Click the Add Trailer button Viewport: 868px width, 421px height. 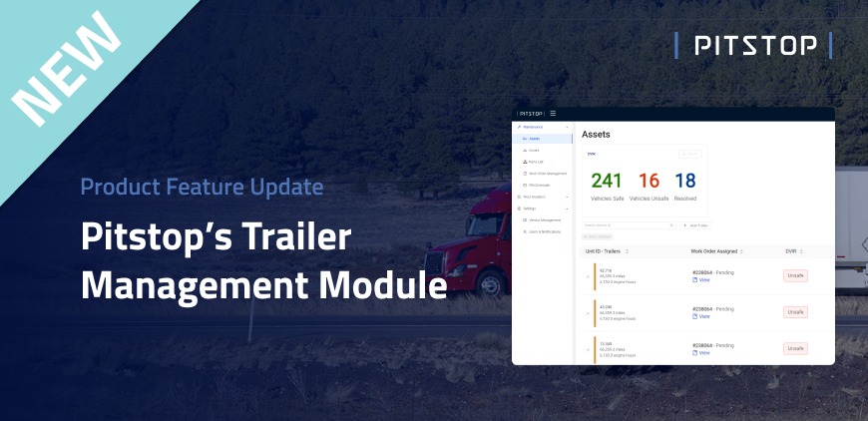pos(695,225)
